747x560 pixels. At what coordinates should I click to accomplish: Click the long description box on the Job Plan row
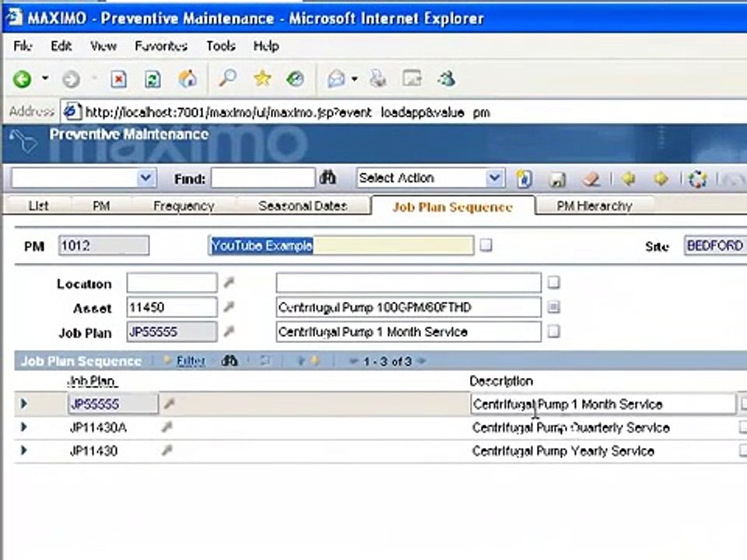point(553,331)
